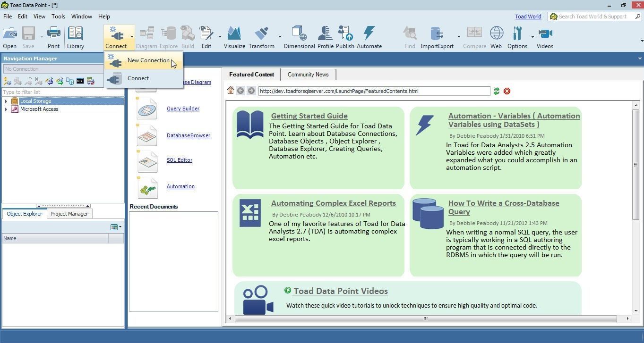Click the Query Builder document icon
Image resolution: width=644 pixels, height=343 pixels.
tap(147, 109)
